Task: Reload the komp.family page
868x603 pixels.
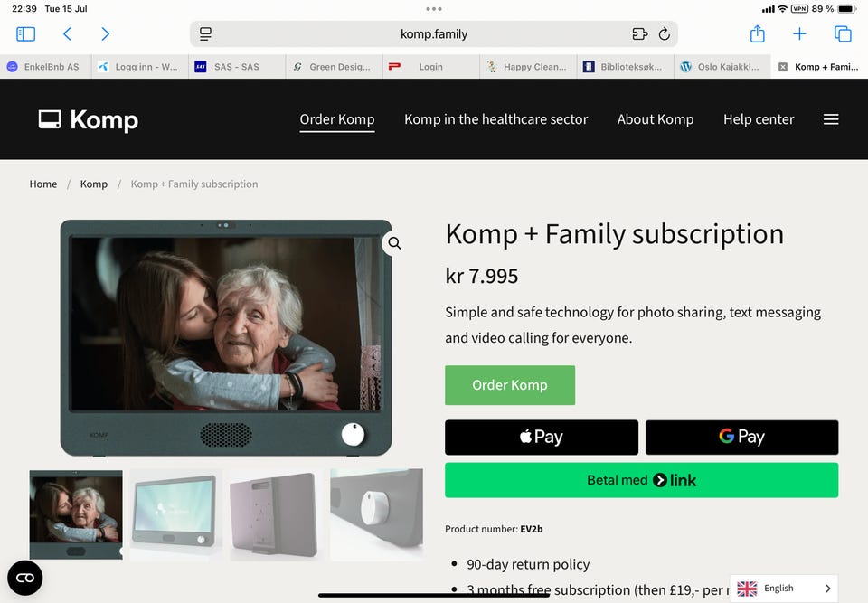Action: pos(664,34)
